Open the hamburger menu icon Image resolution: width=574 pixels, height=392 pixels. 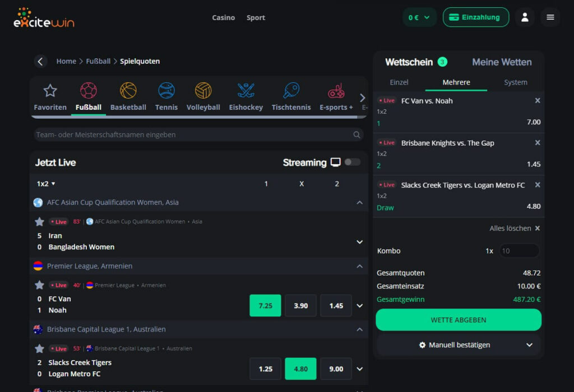550,17
